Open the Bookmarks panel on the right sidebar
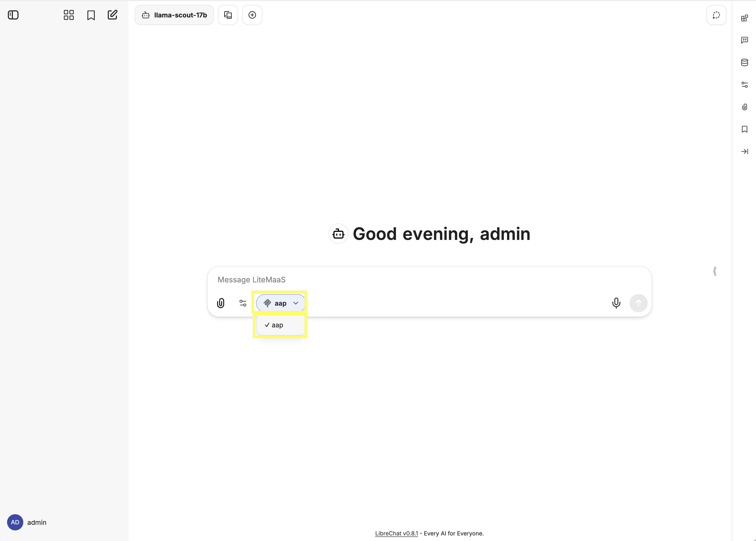 coord(745,129)
